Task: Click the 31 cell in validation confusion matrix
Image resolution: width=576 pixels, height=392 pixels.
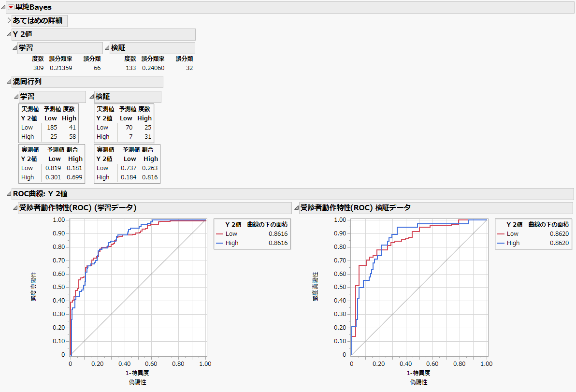Action: tap(148, 137)
